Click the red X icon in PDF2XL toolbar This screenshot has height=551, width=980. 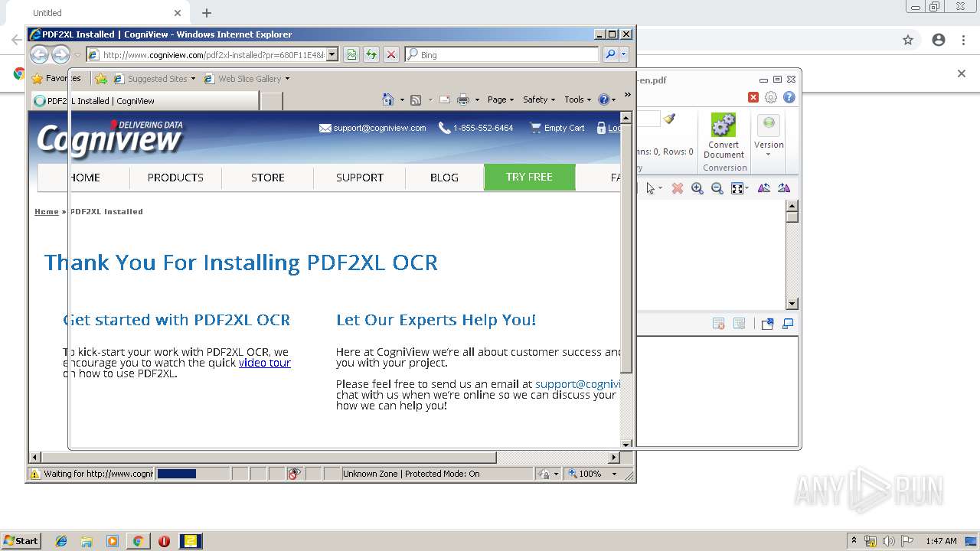pyautogui.click(x=753, y=97)
